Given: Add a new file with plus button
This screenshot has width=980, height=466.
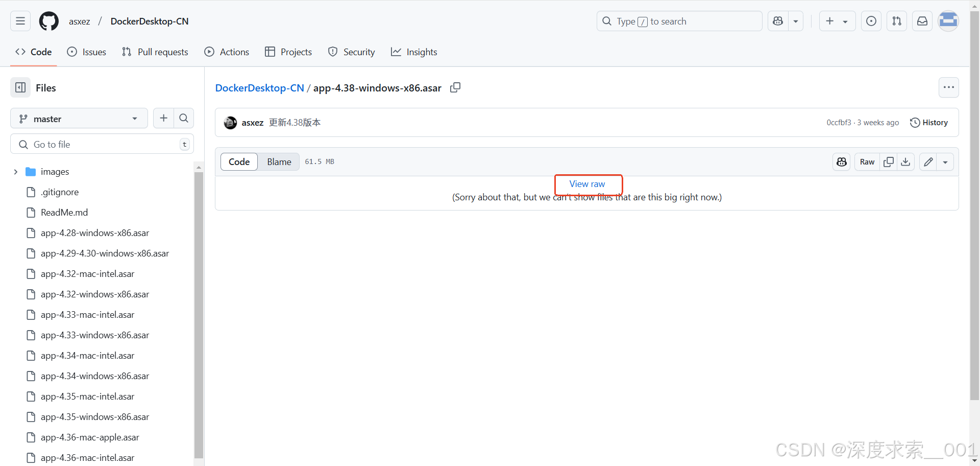Looking at the screenshot, I should 163,119.
